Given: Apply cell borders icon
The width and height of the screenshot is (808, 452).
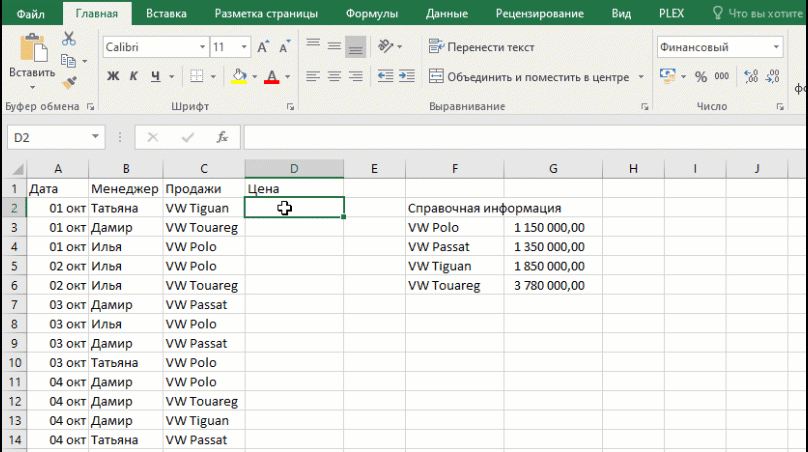Looking at the screenshot, I should pos(196,76).
